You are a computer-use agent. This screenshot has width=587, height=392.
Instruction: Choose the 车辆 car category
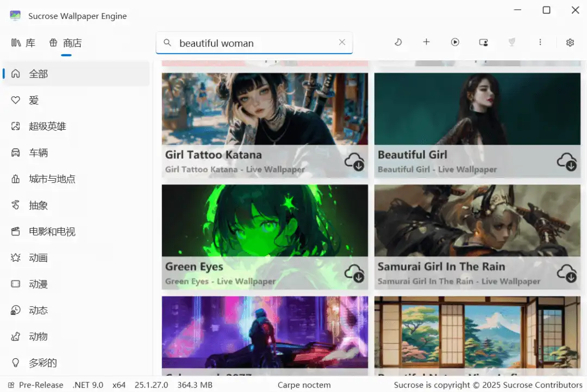[76, 153]
